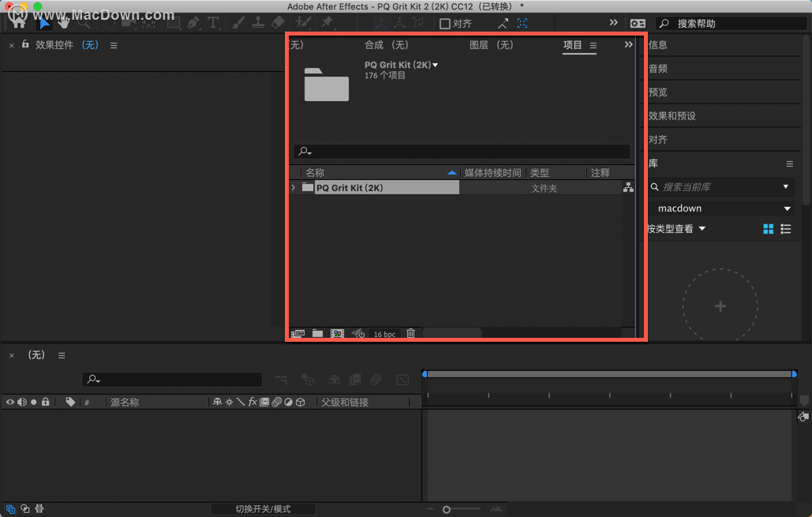Click in the Project panel search field
Screen dimensions: 812x517
pyautogui.click(x=462, y=152)
